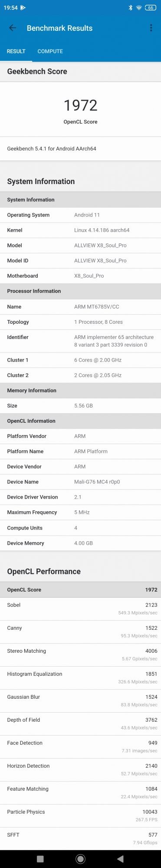Image resolution: width=161 pixels, height=868 pixels.
Task: Tap the Bluetooth status icon
Action: click(x=130, y=8)
